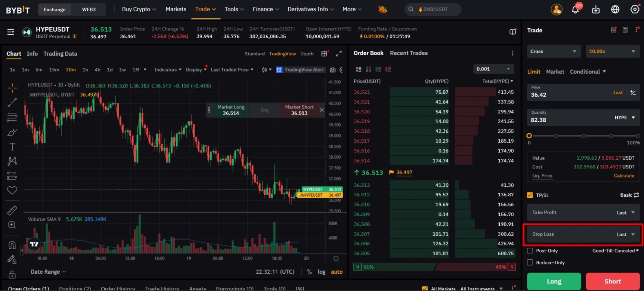Image resolution: width=644 pixels, height=291 pixels.
Task: Click the green Long button
Action: pos(554,281)
